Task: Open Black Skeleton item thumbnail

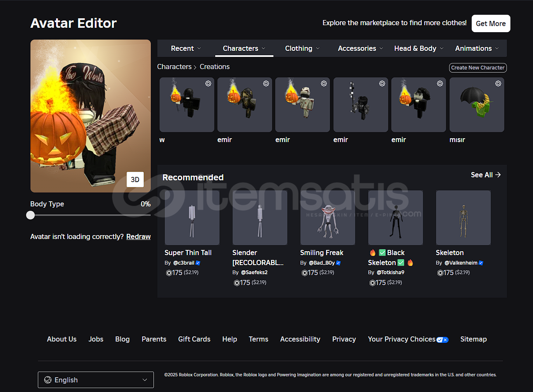Action: [396, 218]
